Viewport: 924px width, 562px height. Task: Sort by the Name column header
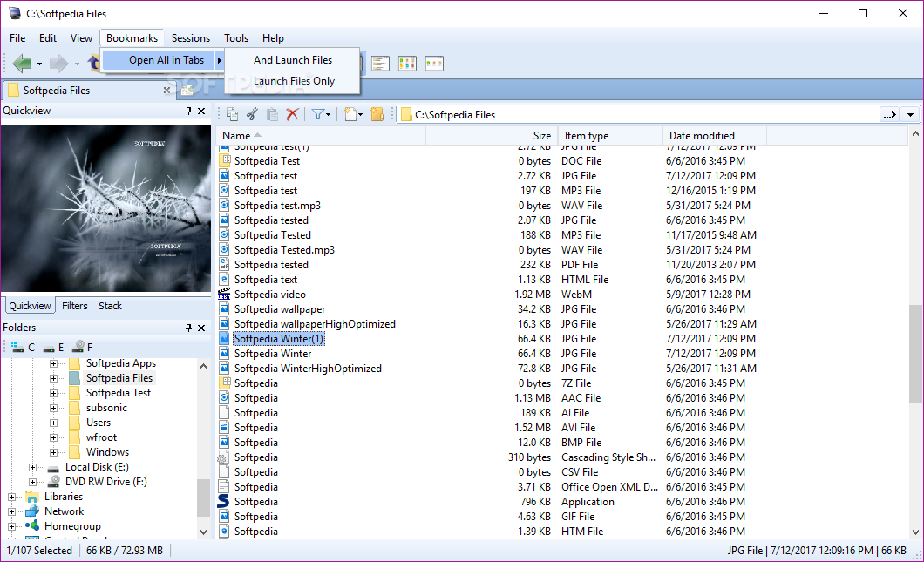point(321,136)
